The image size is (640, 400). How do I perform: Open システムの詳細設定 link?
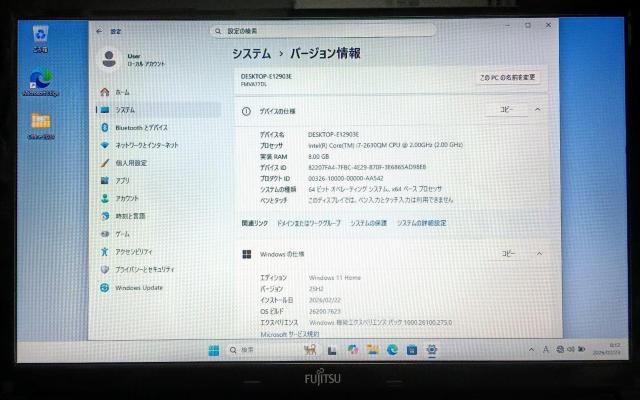pos(422,223)
